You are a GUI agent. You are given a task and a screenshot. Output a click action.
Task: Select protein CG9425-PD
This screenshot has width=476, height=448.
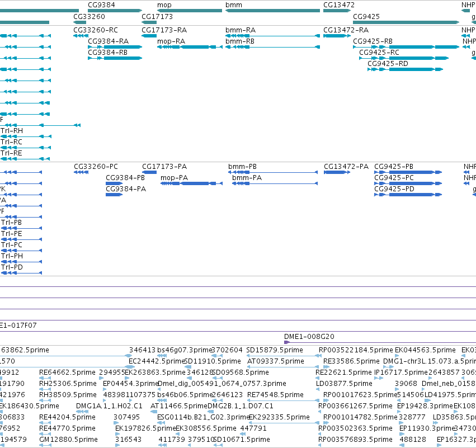394,189
